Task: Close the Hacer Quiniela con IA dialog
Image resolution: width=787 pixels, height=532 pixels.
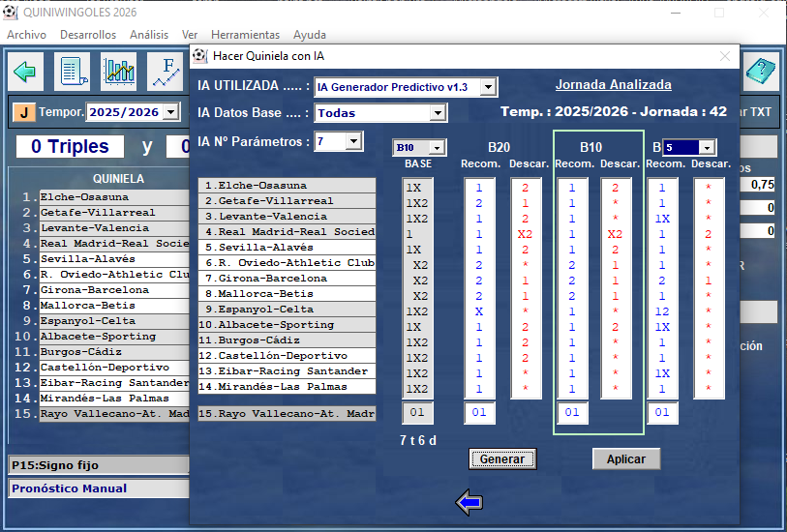Action: pos(725,56)
